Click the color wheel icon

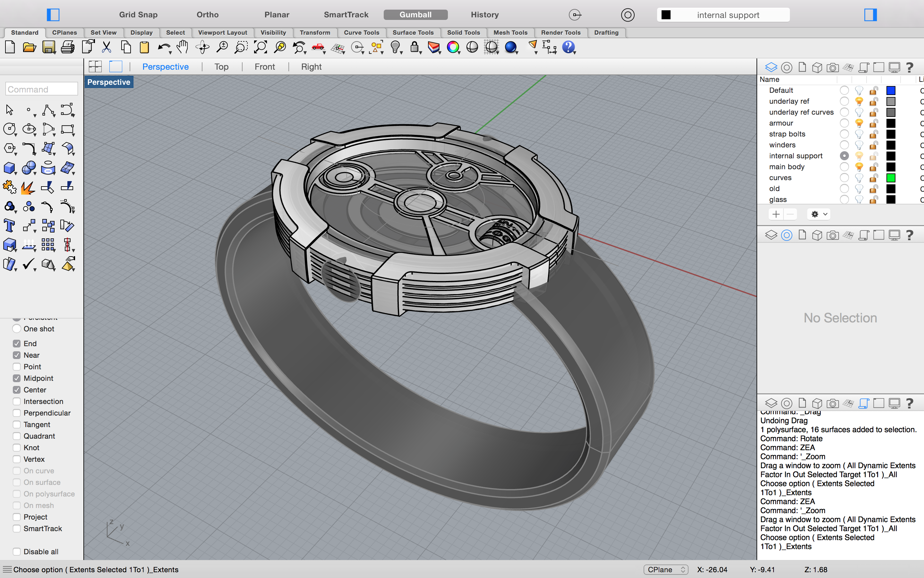point(453,48)
